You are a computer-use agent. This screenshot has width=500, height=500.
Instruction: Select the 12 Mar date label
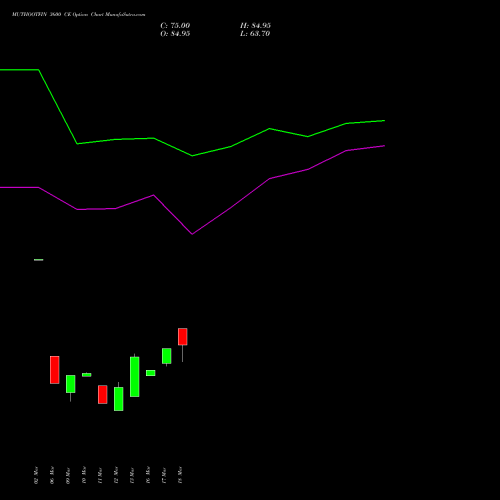coord(116,475)
